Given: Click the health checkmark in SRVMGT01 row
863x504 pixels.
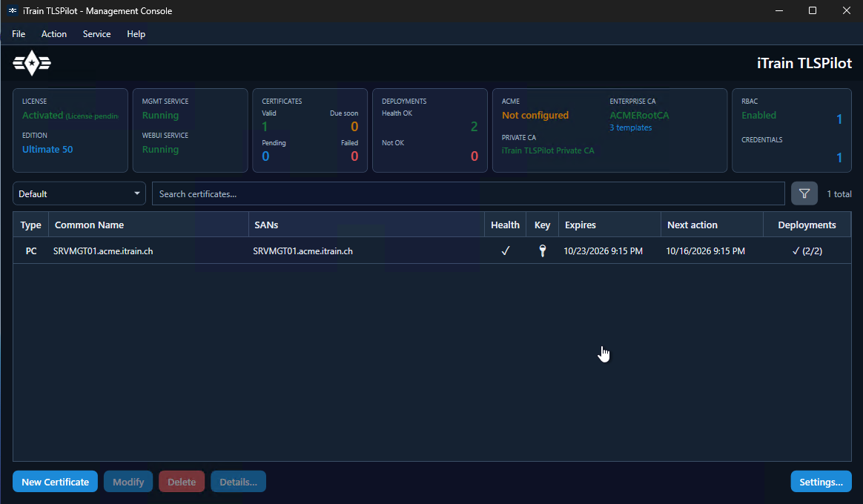Looking at the screenshot, I should tap(505, 251).
